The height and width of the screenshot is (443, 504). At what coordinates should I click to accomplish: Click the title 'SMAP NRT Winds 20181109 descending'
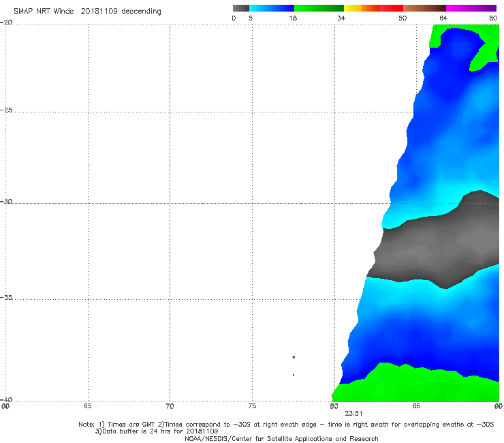[87, 12]
